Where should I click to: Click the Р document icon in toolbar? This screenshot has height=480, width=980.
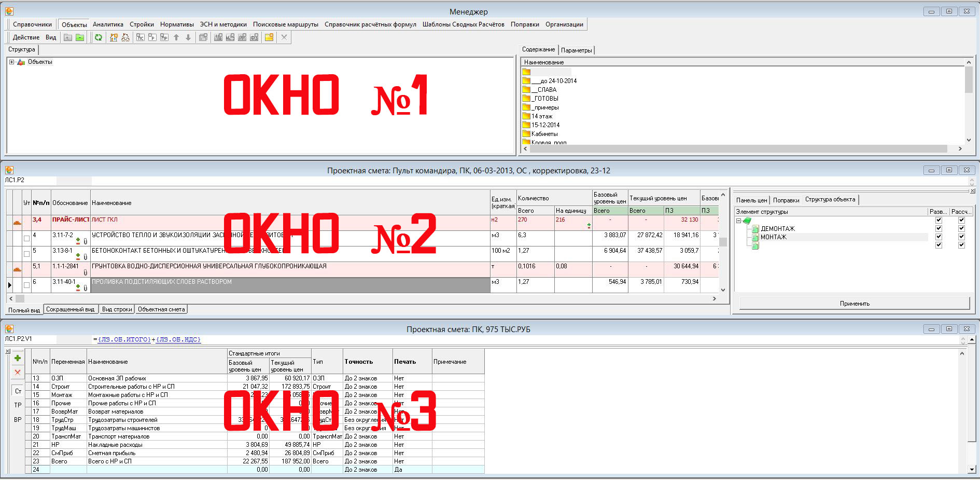click(152, 37)
